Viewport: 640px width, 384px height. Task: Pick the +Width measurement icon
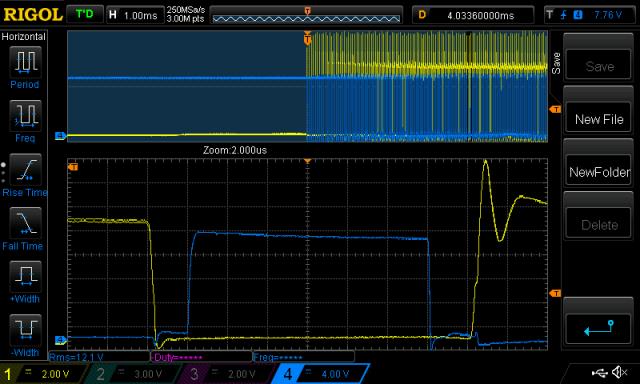[x=25, y=277]
